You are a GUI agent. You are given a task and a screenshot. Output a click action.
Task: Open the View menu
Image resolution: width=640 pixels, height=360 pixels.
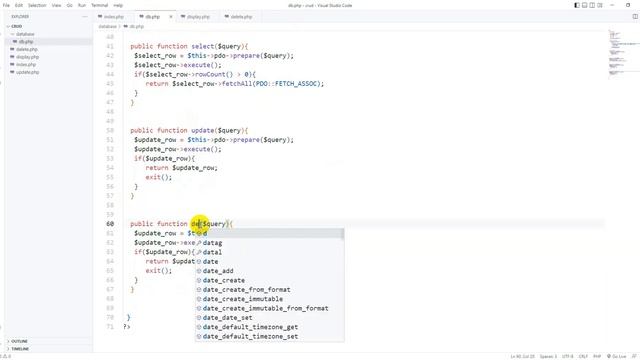pyautogui.click(x=56, y=5)
